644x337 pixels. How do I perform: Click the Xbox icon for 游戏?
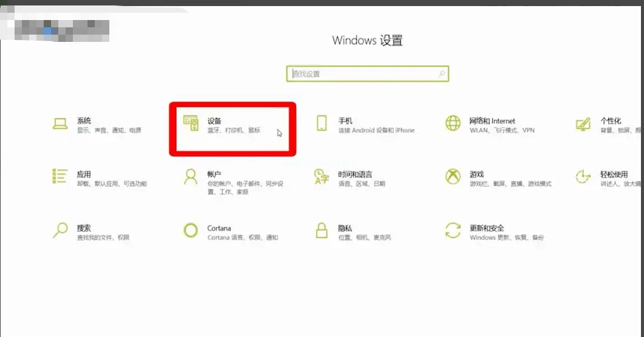453,177
